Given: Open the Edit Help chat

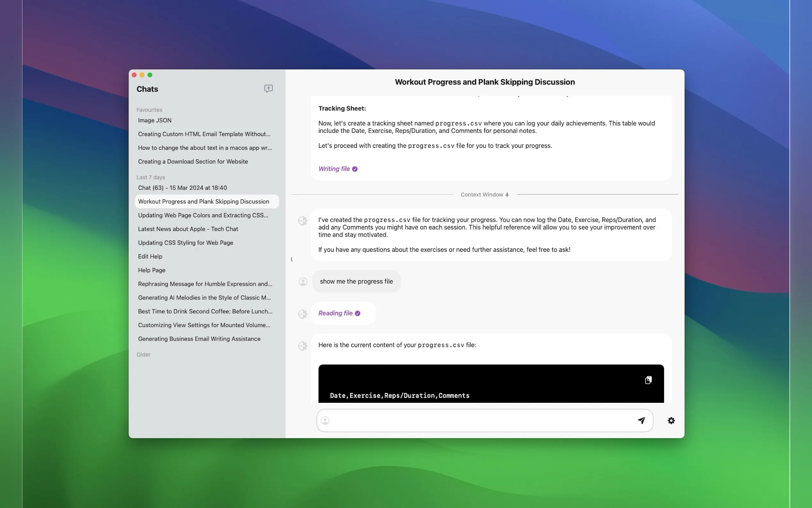Looking at the screenshot, I should pos(150,256).
